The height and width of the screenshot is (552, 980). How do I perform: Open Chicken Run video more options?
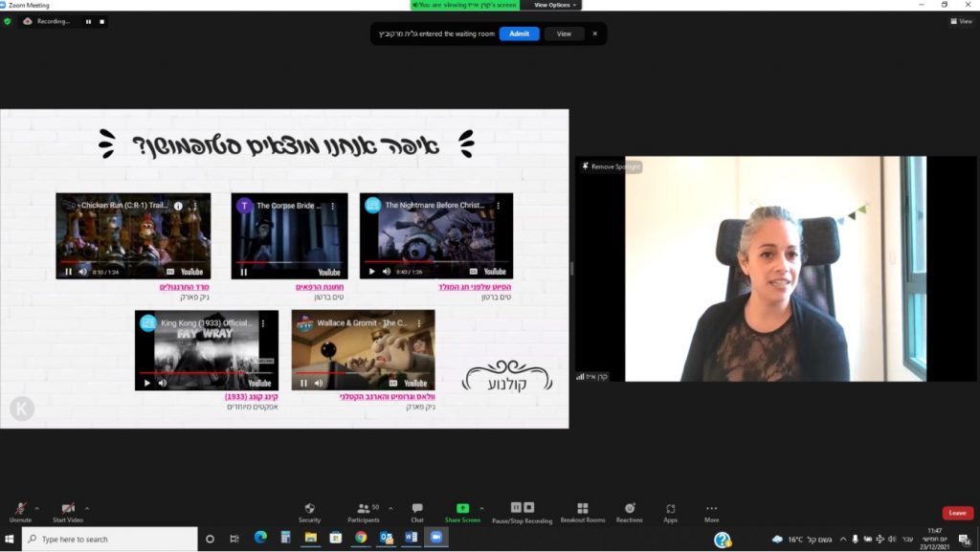[x=195, y=206]
